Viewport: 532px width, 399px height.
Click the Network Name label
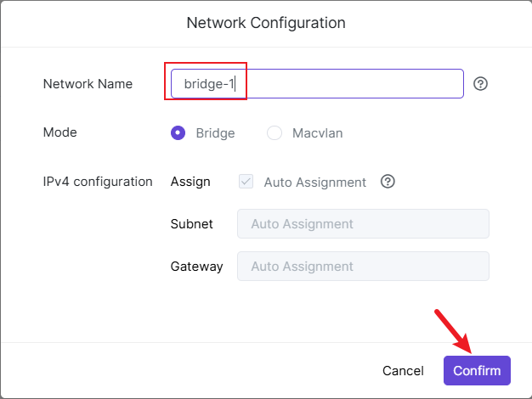[88, 84]
